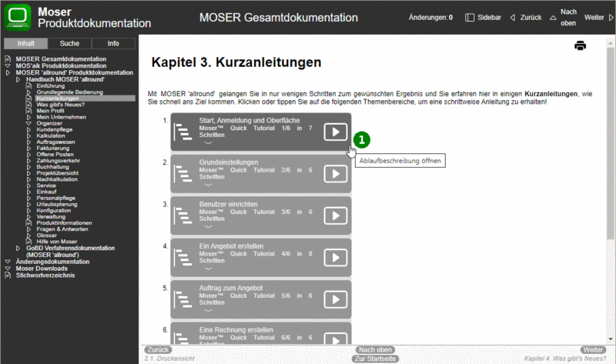The image size is (616, 364).
Task: Expand MOSER 'allround' Produktdokumentation arrow
Action: pyautogui.click(x=8, y=72)
